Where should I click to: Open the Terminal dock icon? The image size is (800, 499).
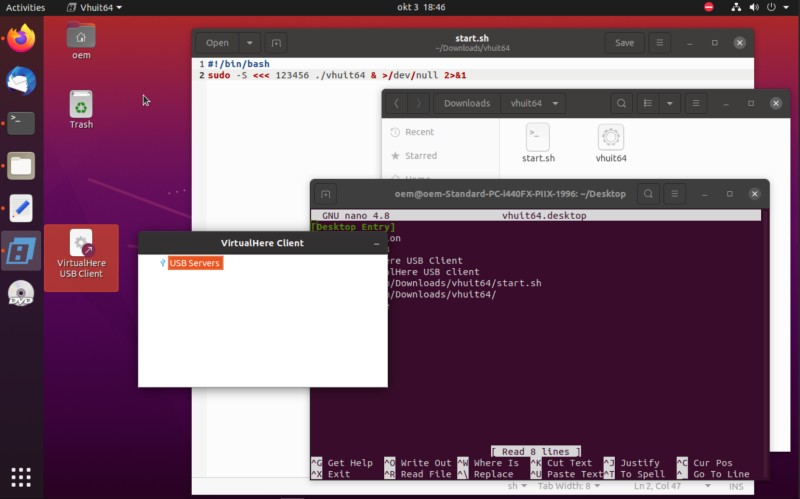[x=21, y=123]
